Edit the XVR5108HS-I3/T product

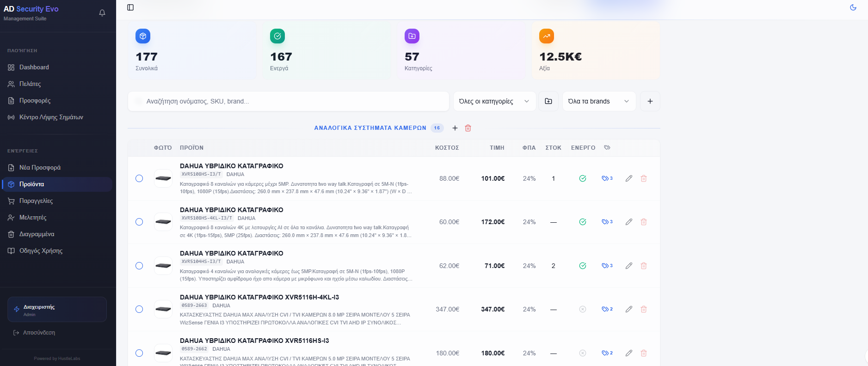(x=629, y=178)
